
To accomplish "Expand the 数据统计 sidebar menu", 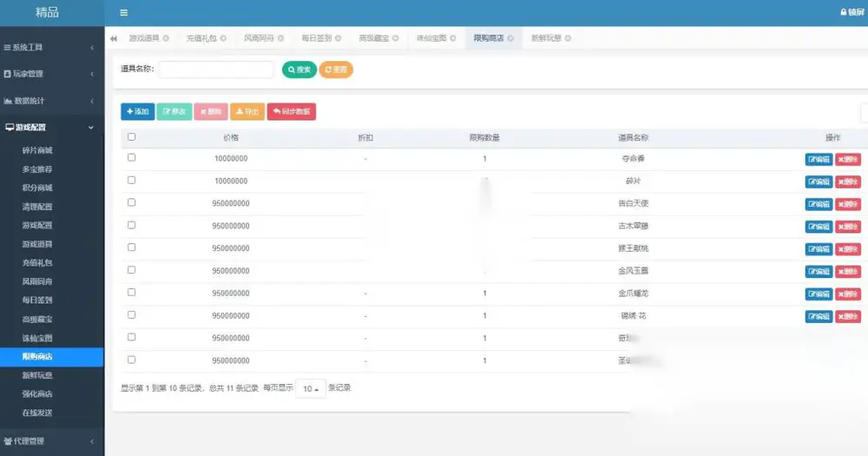I will tap(51, 101).
